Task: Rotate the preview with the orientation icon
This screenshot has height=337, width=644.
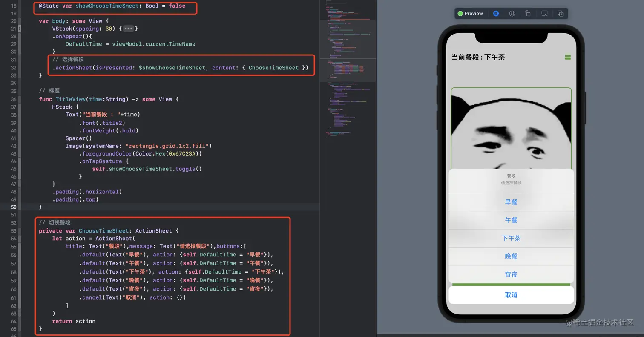Action: pos(528,14)
